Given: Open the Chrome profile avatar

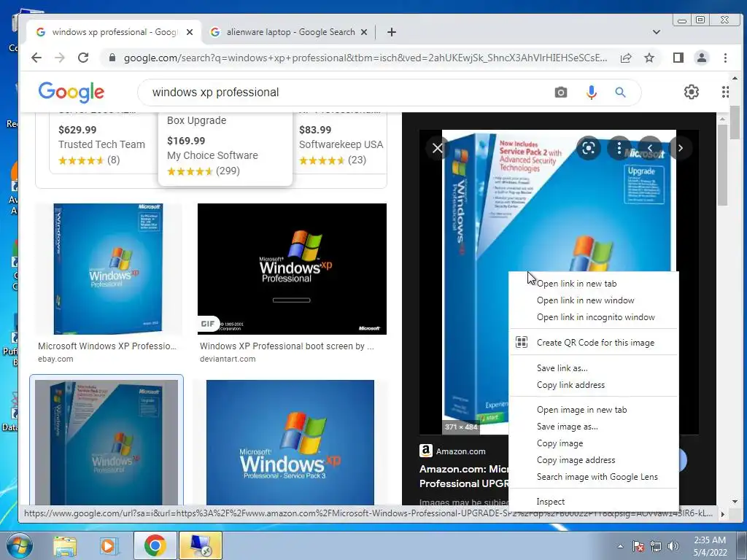Looking at the screenshot, I should coord(701,58).
